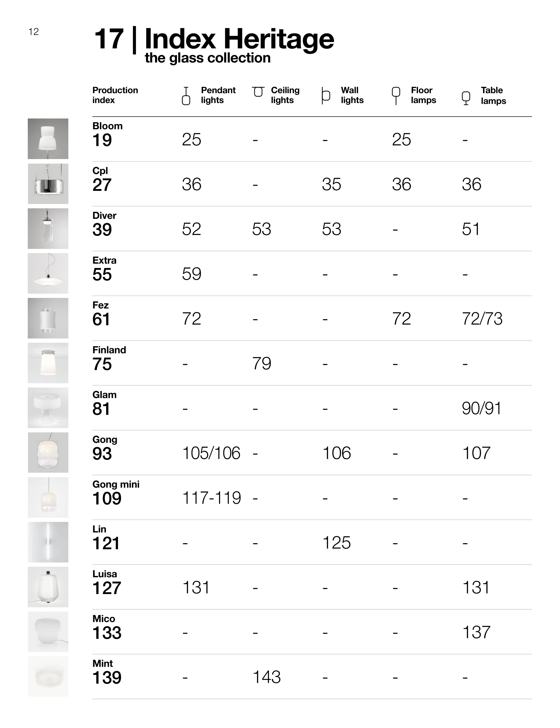Open the Cpl lamp thumbnail

pyautogui.click(x=48, y=184)
